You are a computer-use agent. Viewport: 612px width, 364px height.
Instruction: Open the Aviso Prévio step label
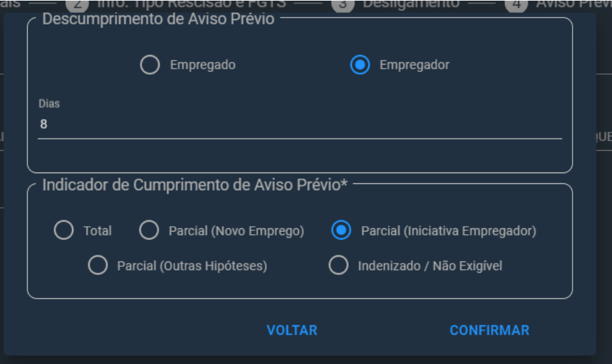click(x=574, y=5)
